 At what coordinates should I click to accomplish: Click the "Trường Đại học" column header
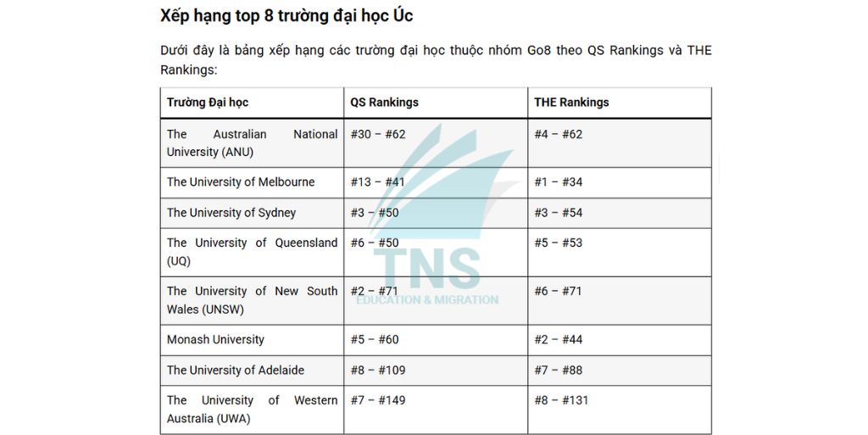[x=208, y=103]
